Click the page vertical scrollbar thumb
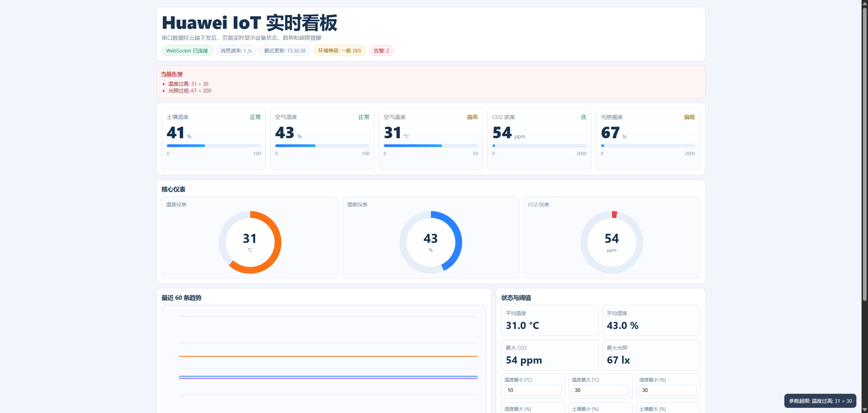The height and width of the screenshot is (413, 868). [x=865, y=154]
